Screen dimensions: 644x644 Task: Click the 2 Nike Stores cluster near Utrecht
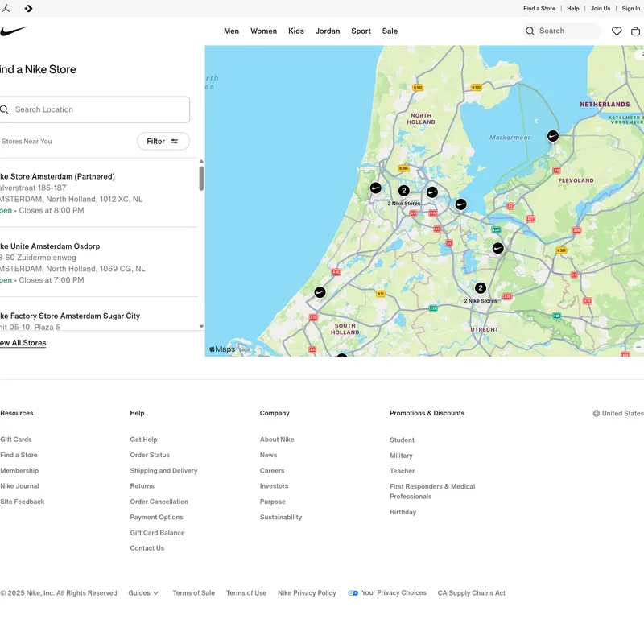pyautogui.click(x=481, y=288)
